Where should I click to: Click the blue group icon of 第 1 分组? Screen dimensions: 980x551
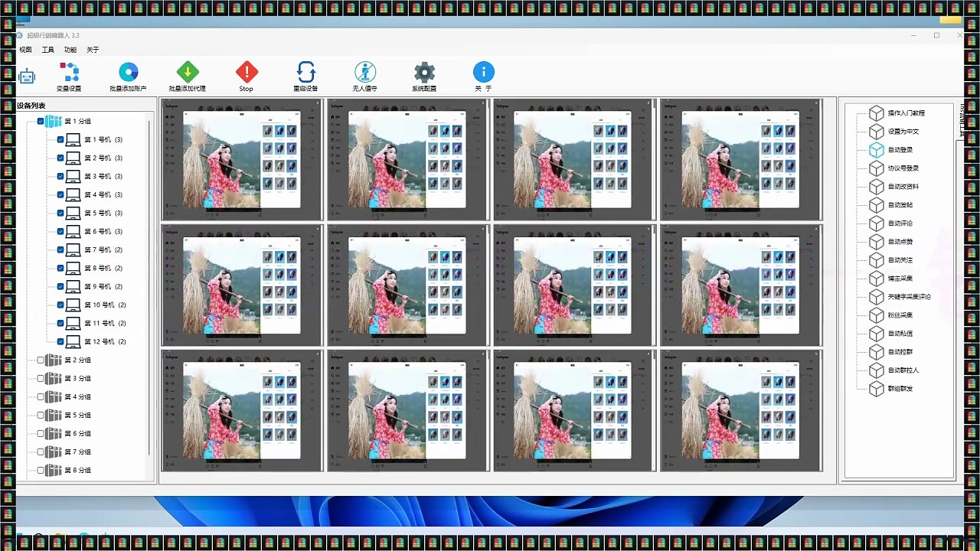click(53, 121)
